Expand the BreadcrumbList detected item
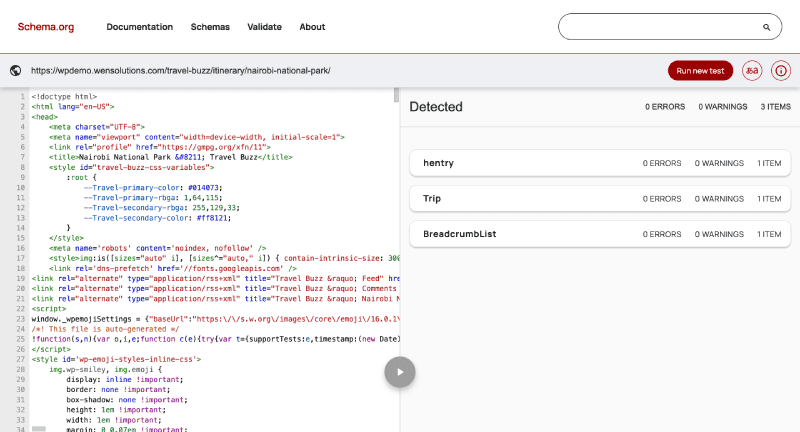Screen dimensions: 800x432 tap(600, 234)
